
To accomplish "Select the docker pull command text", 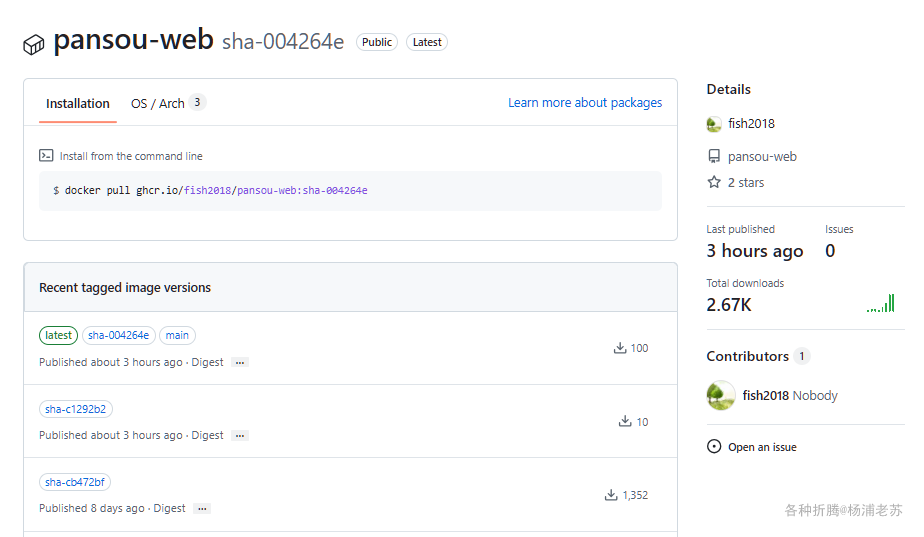I will click(210, 190).
